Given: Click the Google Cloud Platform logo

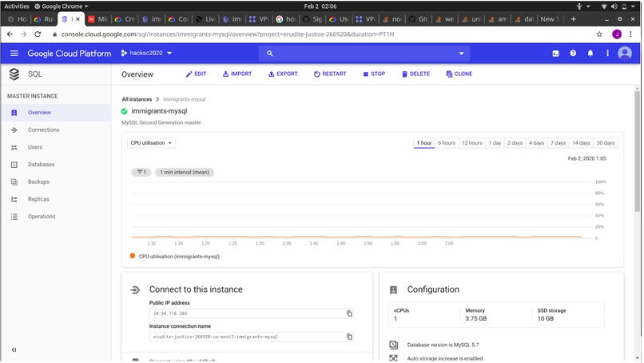Looking at the screenshot, I should click(x=70, y=54).
